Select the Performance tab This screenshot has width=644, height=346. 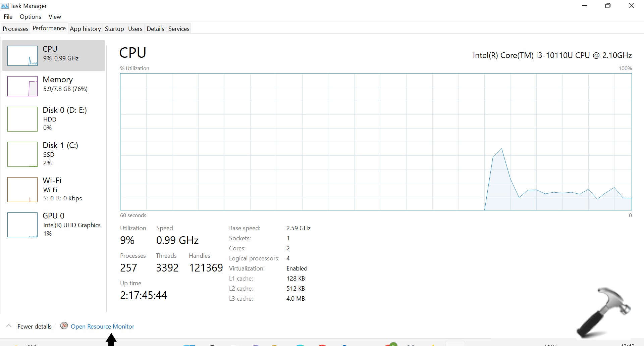pos(49,28)
